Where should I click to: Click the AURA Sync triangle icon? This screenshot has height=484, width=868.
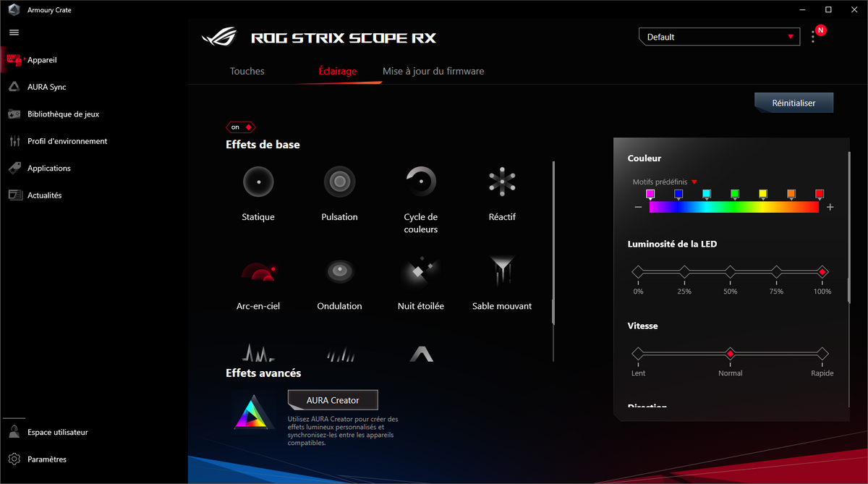coord(14,87)
